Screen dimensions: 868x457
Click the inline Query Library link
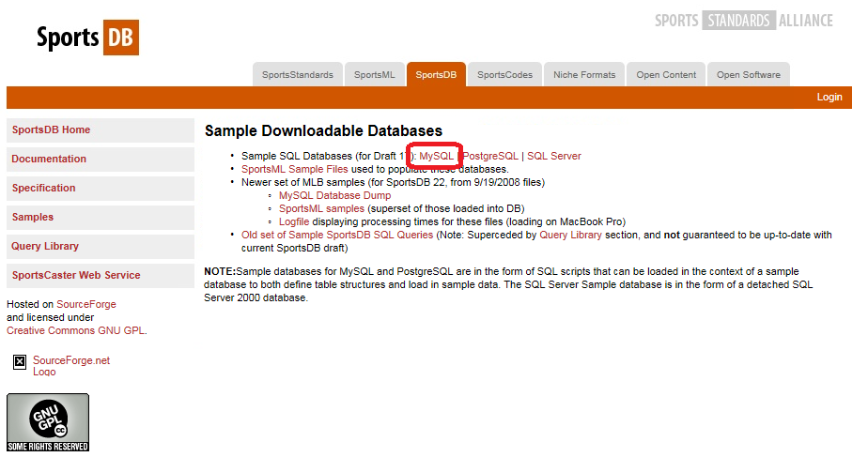point(571,236)
